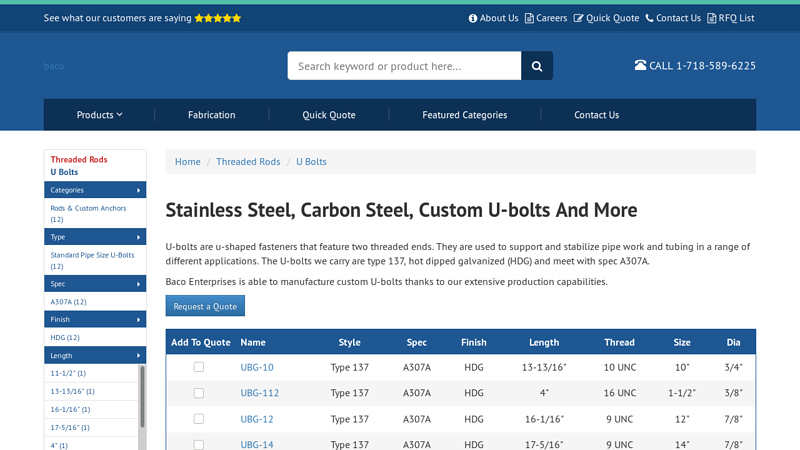Image resolution: width=800 pixels, height=450 pixels.
Task: Click the Contact Us phone icon
Action: [649, 18]
